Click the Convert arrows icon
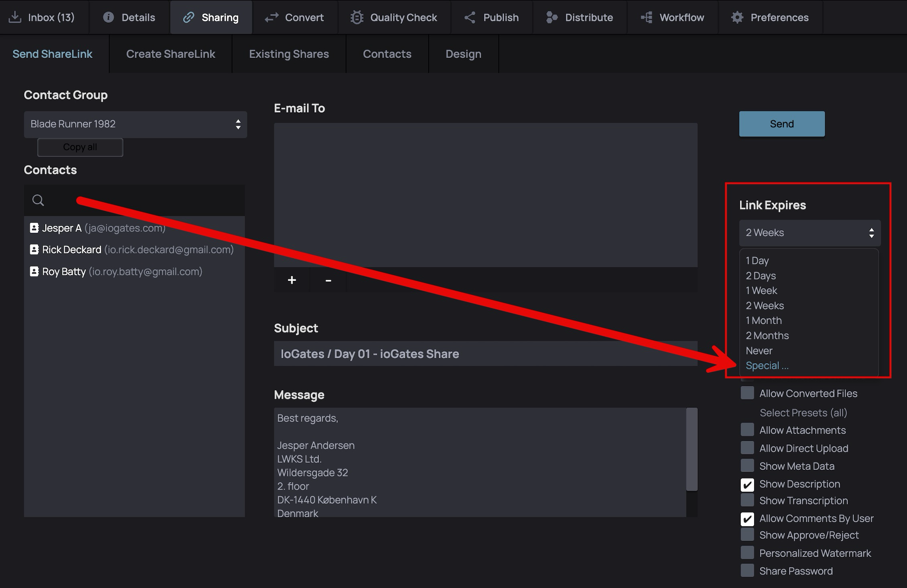This screenshot has height=588, width=907. point(272,17)
